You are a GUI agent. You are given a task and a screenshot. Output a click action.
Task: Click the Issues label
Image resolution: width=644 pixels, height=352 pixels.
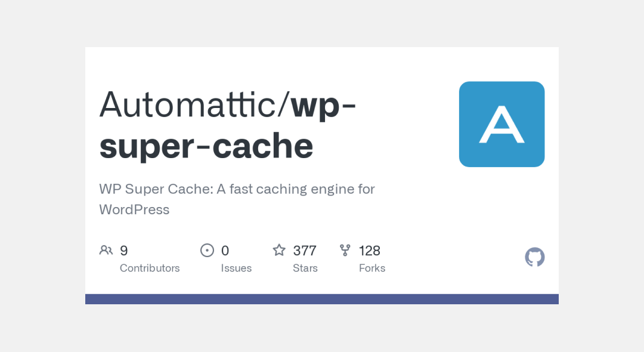point(236,268)
